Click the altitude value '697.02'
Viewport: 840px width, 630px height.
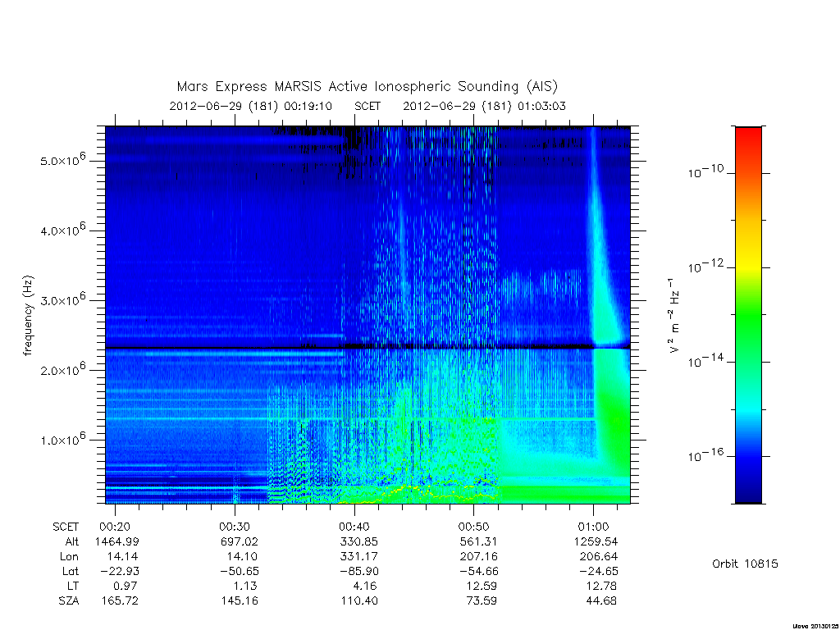(x=239, y=541)
